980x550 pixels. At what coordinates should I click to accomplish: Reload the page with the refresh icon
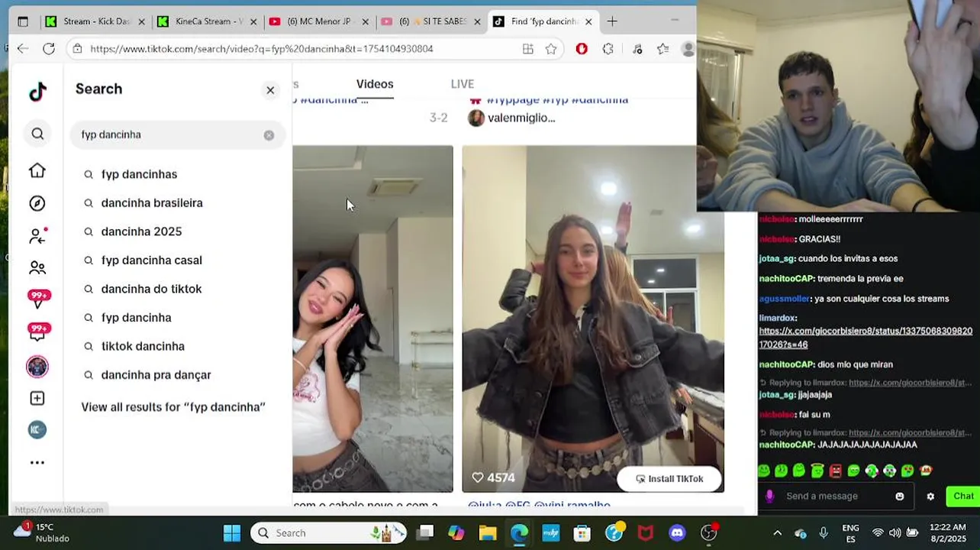click(49, 49)
